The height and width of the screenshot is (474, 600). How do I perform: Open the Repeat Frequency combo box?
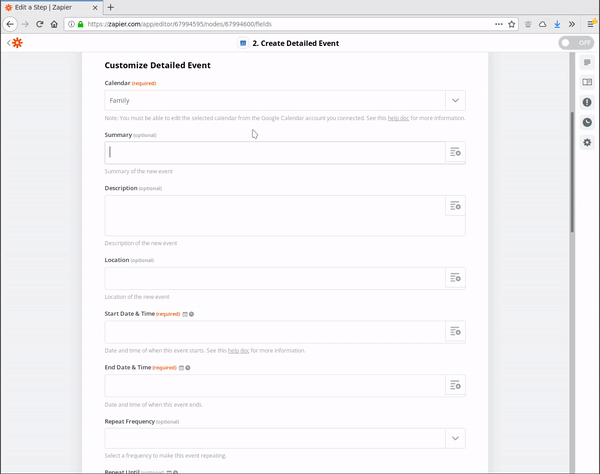pos(285,438)
